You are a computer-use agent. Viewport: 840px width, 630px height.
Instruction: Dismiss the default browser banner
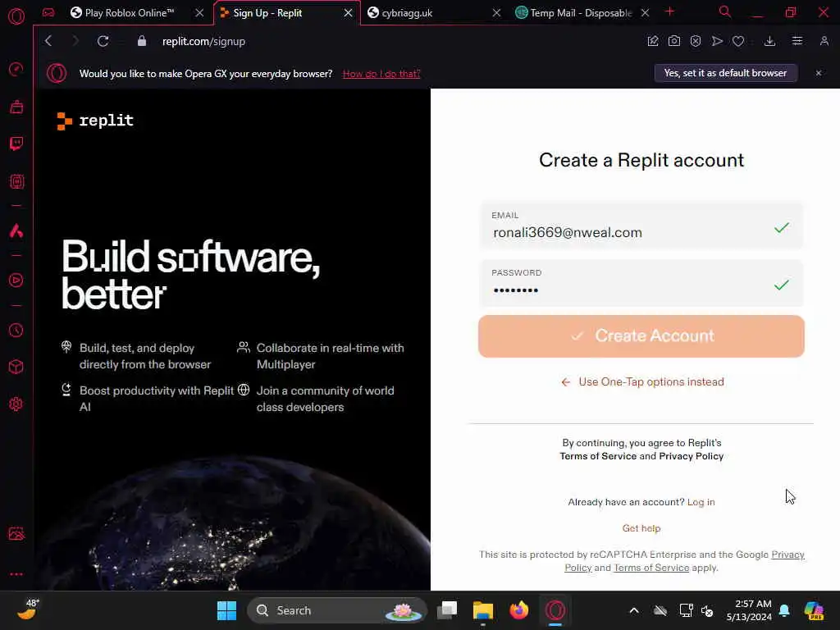click(819, 73)
